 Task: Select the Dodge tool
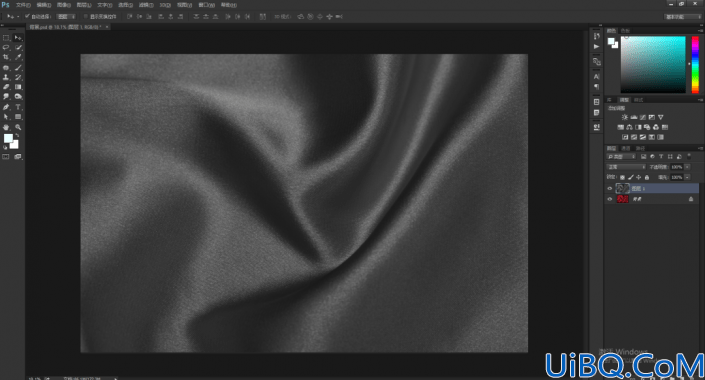18,97
